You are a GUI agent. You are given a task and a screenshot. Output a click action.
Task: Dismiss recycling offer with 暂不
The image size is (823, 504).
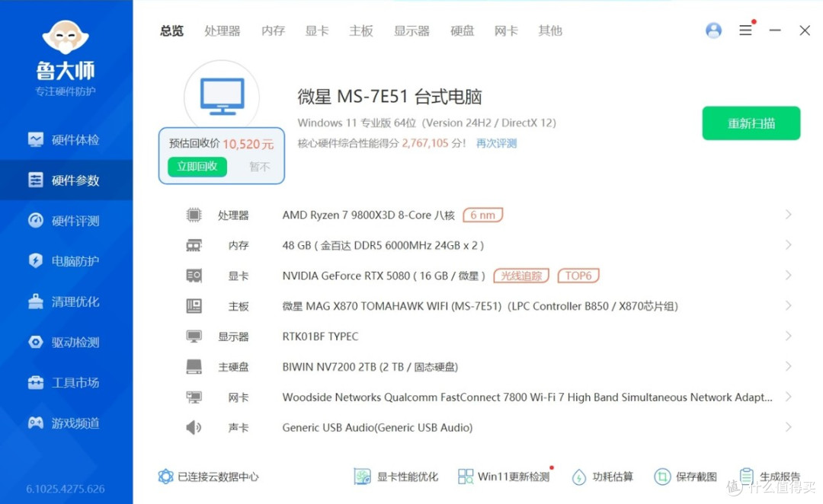[259, 167]
